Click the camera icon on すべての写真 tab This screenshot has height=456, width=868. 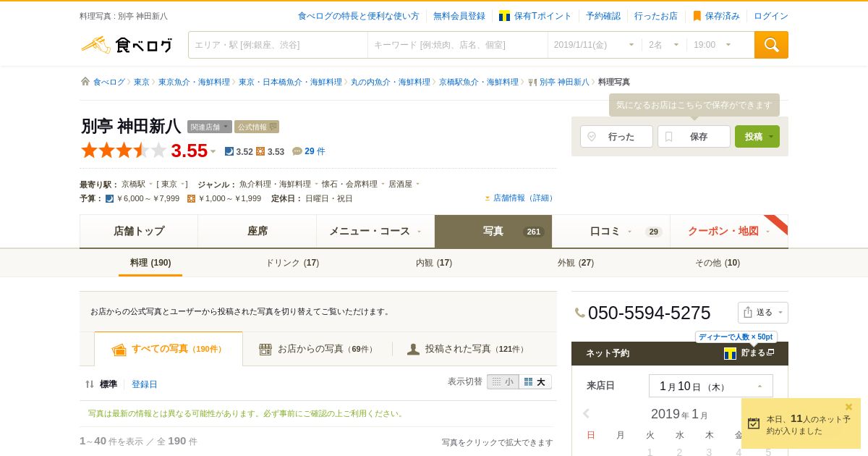click(x=119, y=350)
